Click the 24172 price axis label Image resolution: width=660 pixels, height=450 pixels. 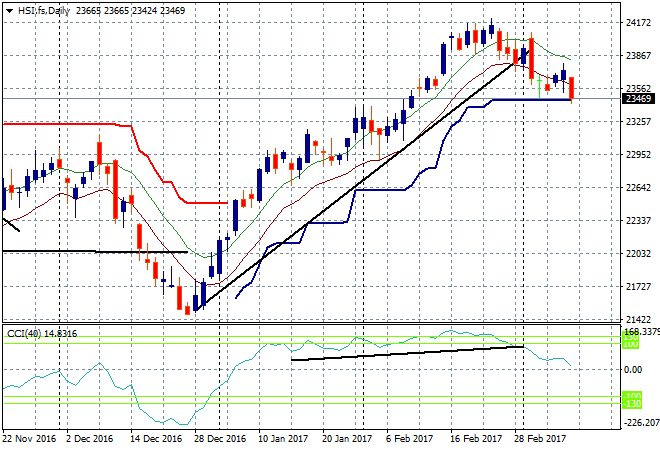pos(639,23)
